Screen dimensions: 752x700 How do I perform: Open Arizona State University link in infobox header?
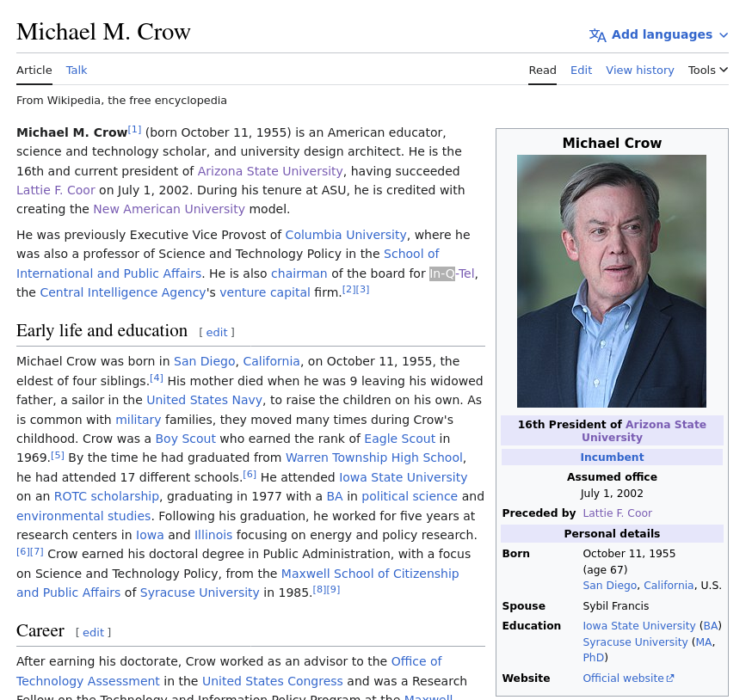tap(644, 431)
